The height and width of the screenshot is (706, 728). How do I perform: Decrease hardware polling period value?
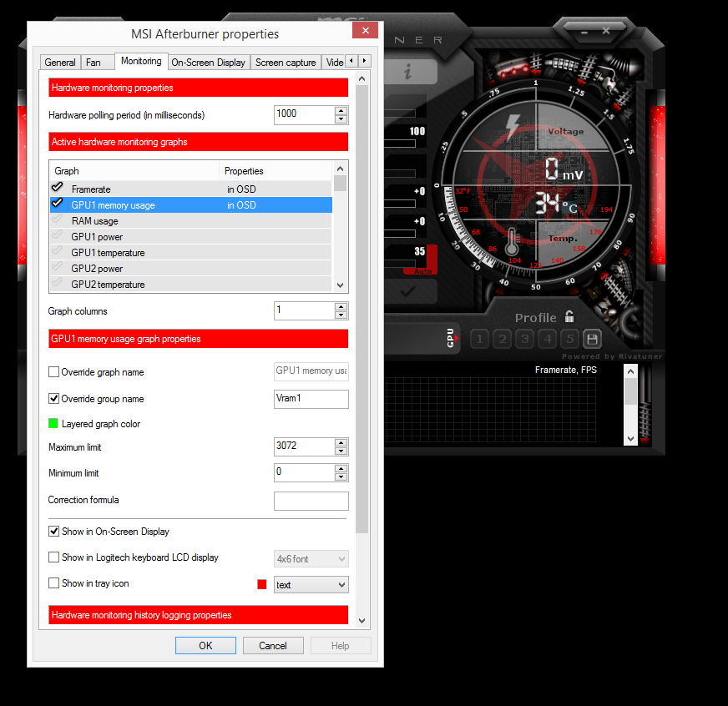[x=341, y=119]
